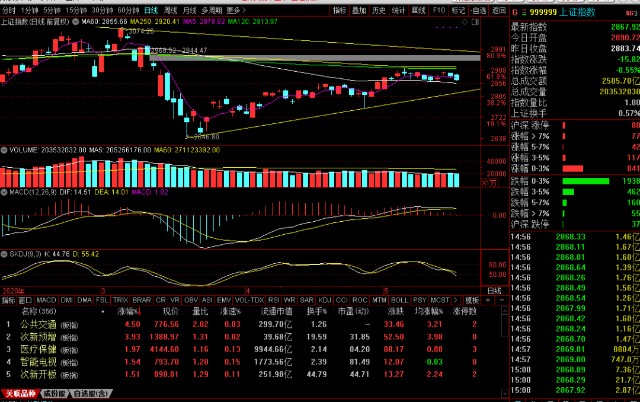Switch to 1分钟 period
Image resolution: width=640 pixels, height=402 pixels.
click(x=29, y=10)
